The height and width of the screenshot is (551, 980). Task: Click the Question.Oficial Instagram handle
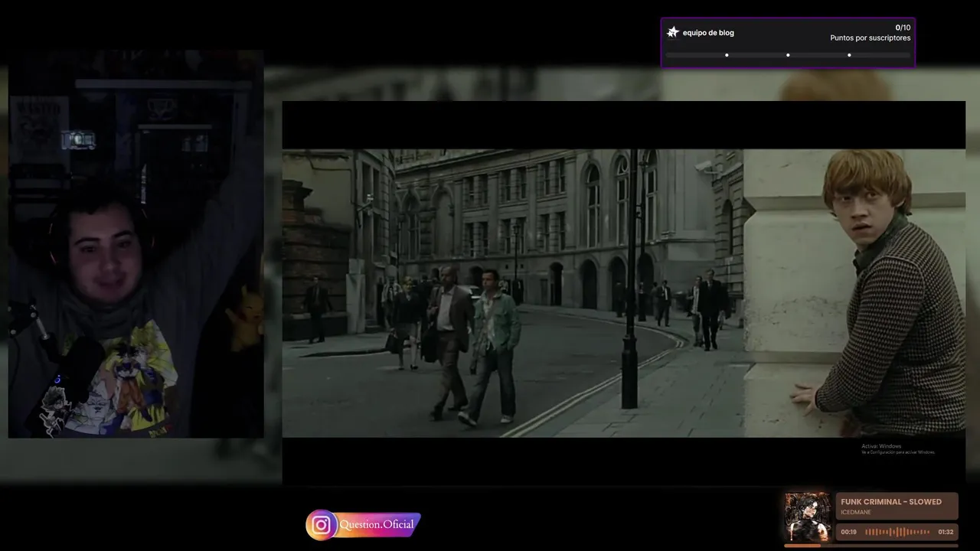coord(376,525)
